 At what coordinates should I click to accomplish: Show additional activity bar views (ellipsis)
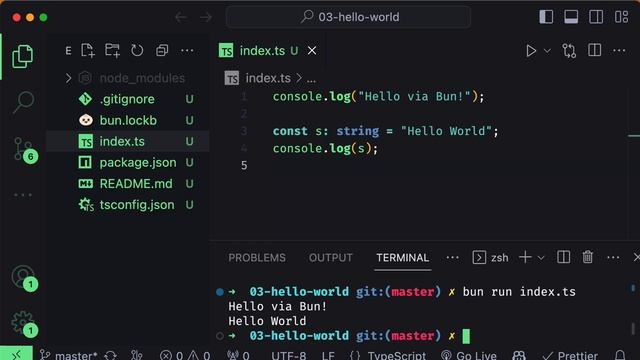[23, 195]
